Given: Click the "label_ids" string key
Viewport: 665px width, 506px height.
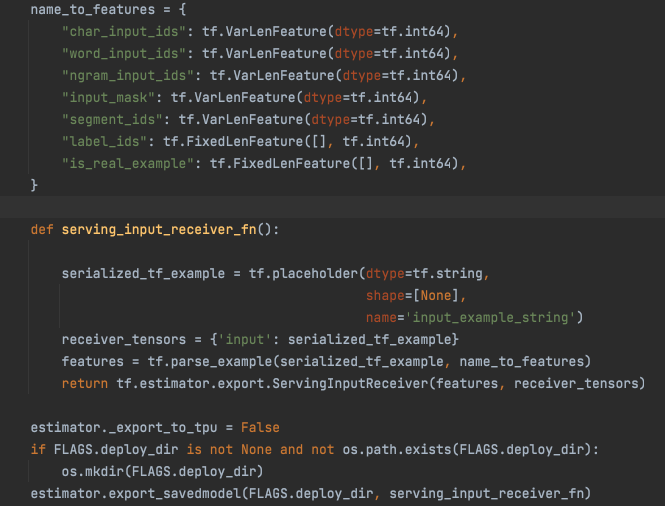Looking at the screenshot, I should click(104, 142).
